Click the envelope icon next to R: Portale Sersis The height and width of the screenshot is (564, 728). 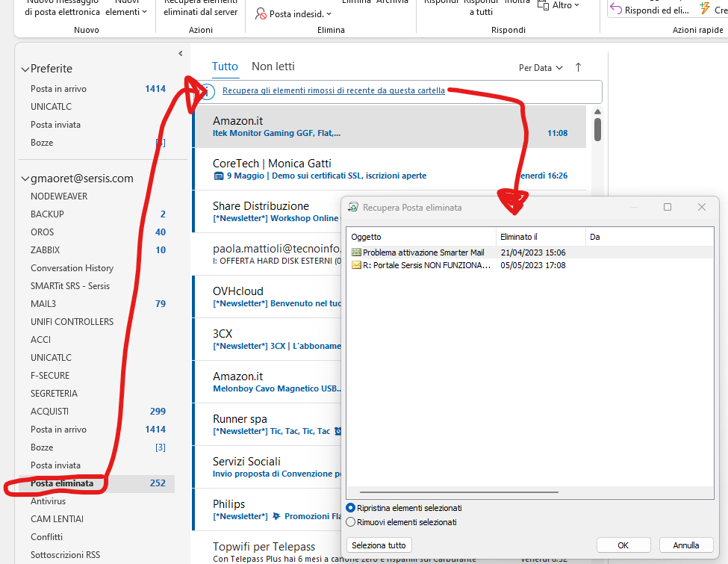(356, 265)
